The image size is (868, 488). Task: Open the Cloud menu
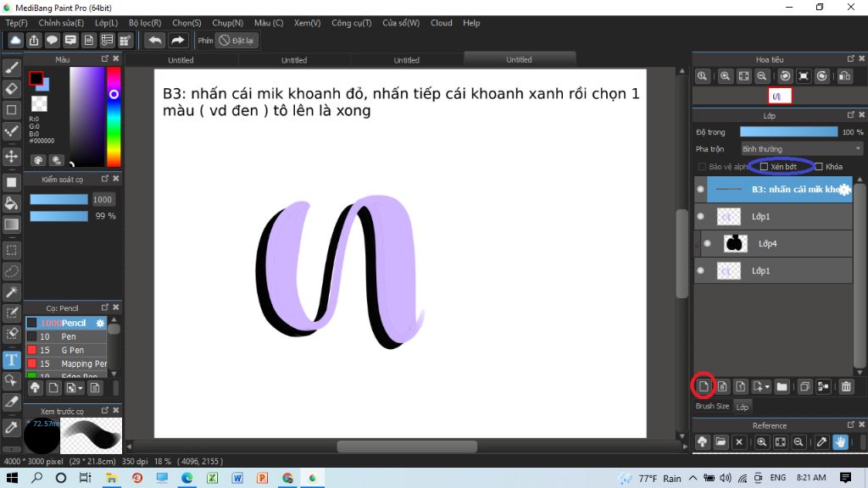[x=441, y=23]
